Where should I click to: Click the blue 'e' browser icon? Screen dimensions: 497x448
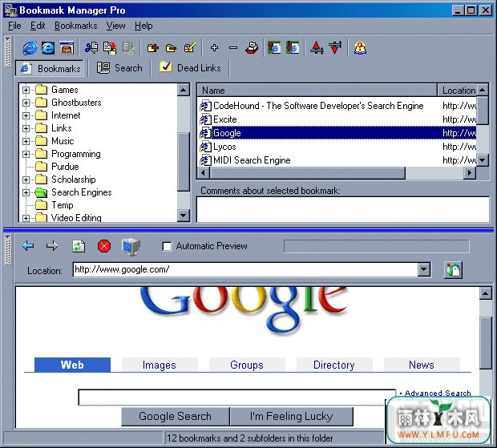coord(48,48)
